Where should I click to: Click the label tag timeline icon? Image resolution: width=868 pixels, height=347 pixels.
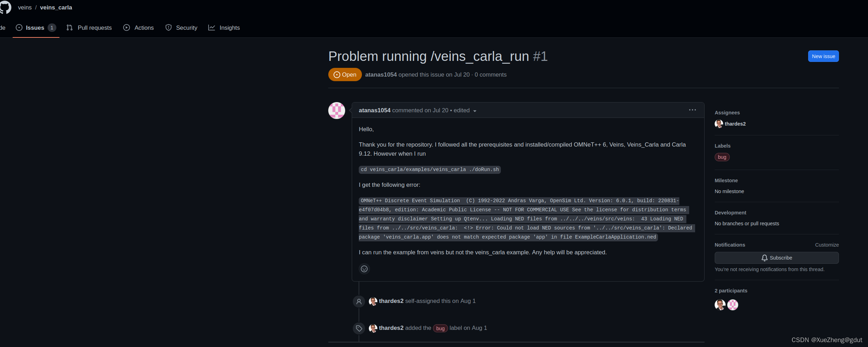coord(359,328)
